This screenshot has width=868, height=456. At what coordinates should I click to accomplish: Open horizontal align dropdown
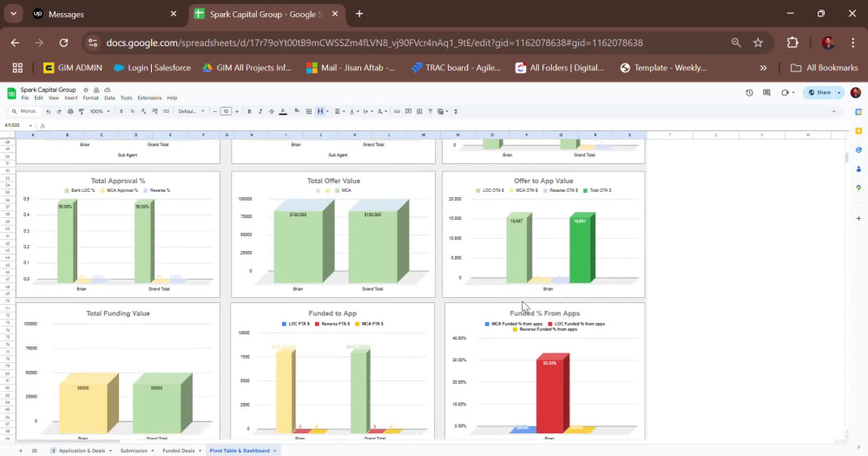pos(339,111)
